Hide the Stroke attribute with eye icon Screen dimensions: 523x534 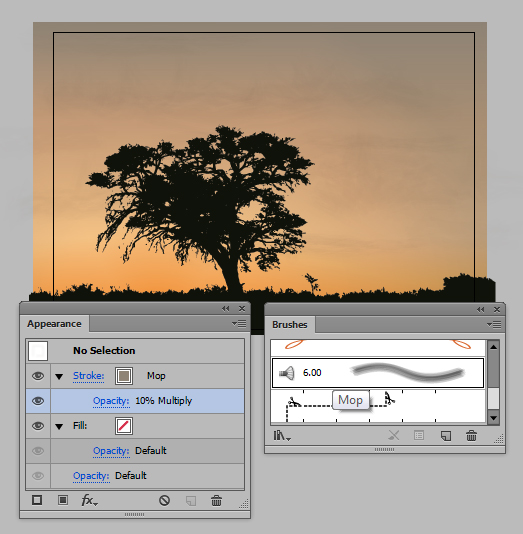pos(38,376)
